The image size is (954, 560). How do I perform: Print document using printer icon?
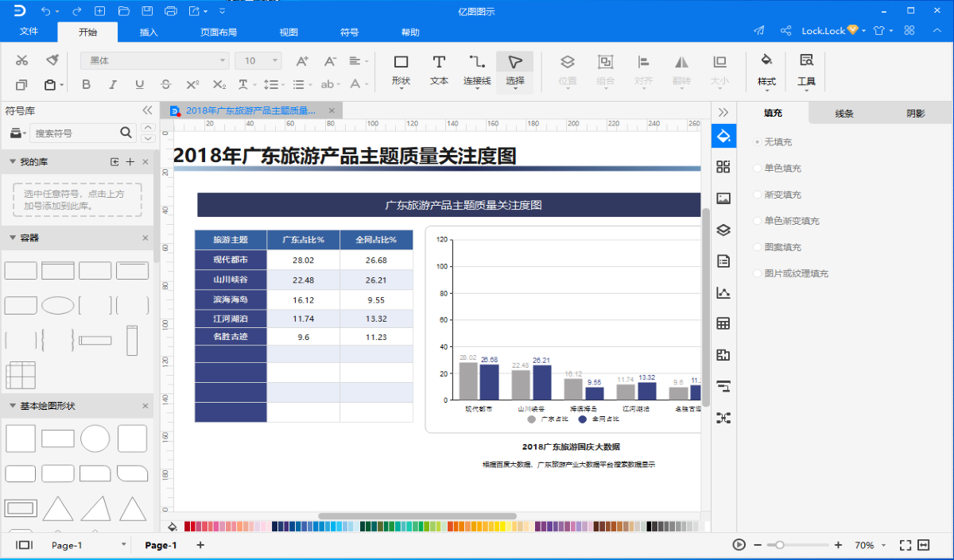pos(171,11)
